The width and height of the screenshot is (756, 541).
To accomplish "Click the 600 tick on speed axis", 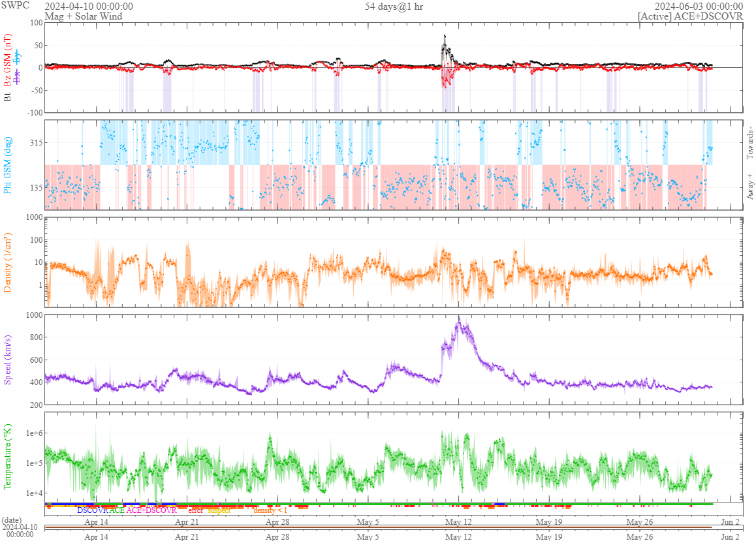I will [36, 360].
